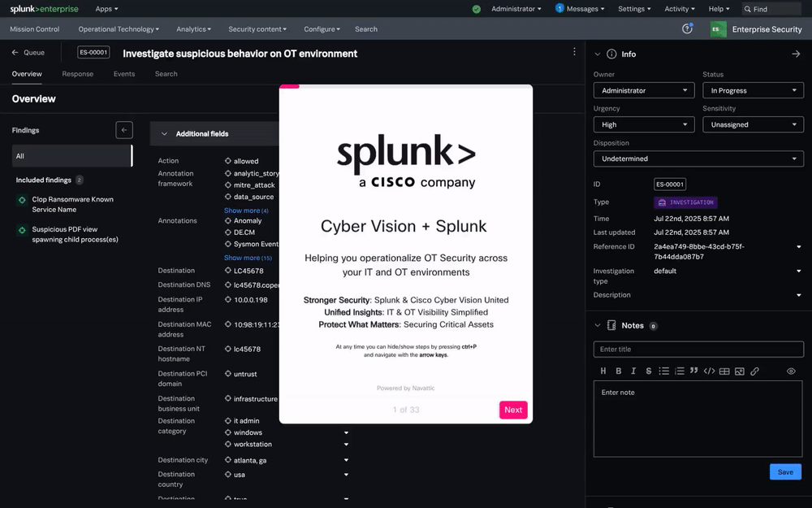The width and height of the screenshot is (812, 508).
Task: Open the Analytics menu
Action: [x=194, y=29]
